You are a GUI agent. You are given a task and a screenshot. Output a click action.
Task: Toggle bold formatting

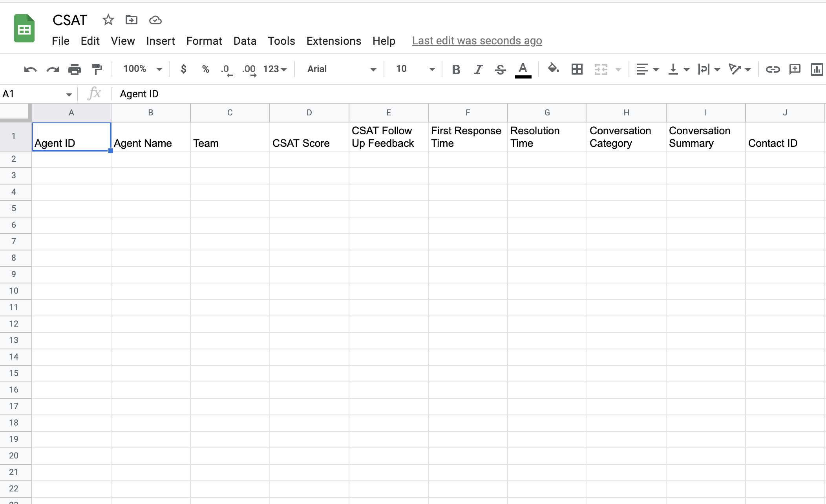click(x=456, y=69)
